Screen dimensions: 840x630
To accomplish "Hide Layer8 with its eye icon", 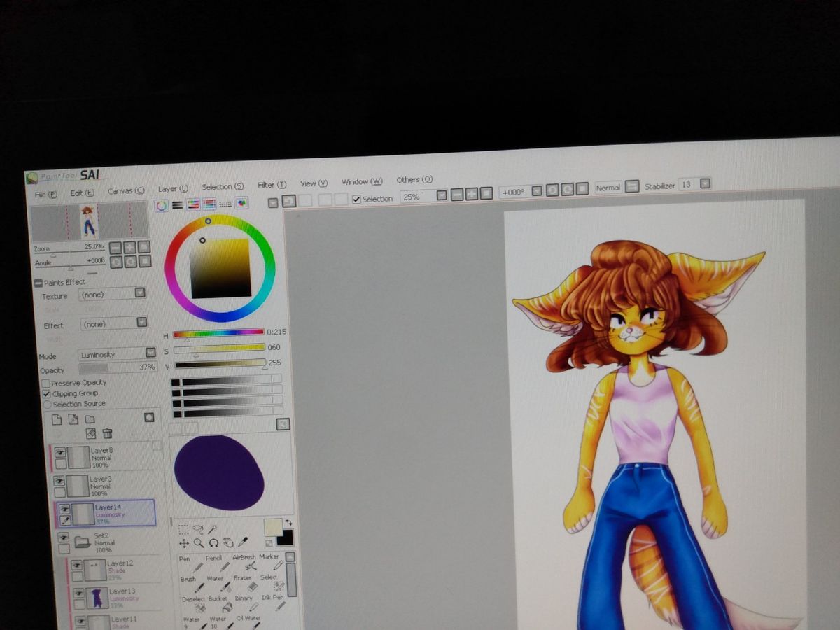I will [x=60, y=453].
